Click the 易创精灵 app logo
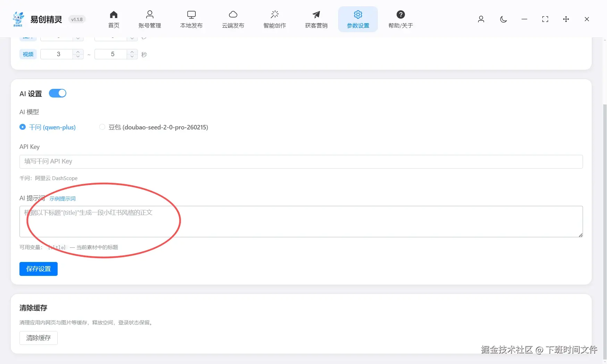The width and height of the screenshot is (607, 364). coord(18,19)
